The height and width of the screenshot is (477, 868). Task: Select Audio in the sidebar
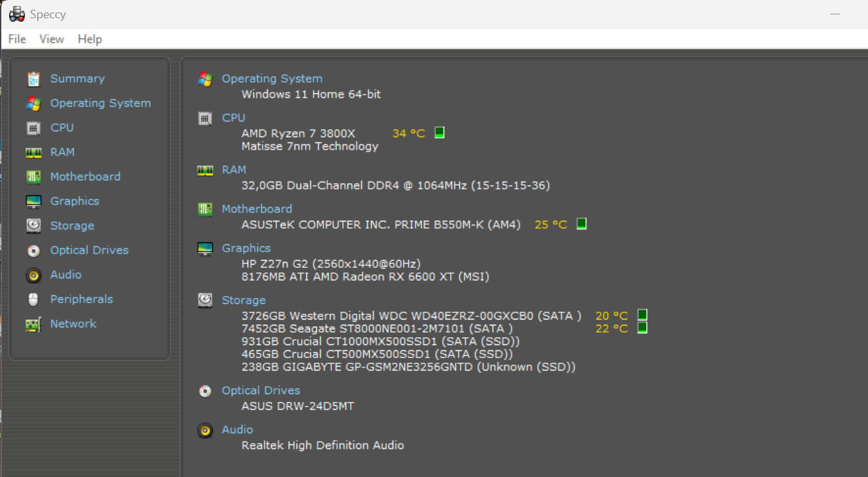pyautogui.click(x=66, y=274)
